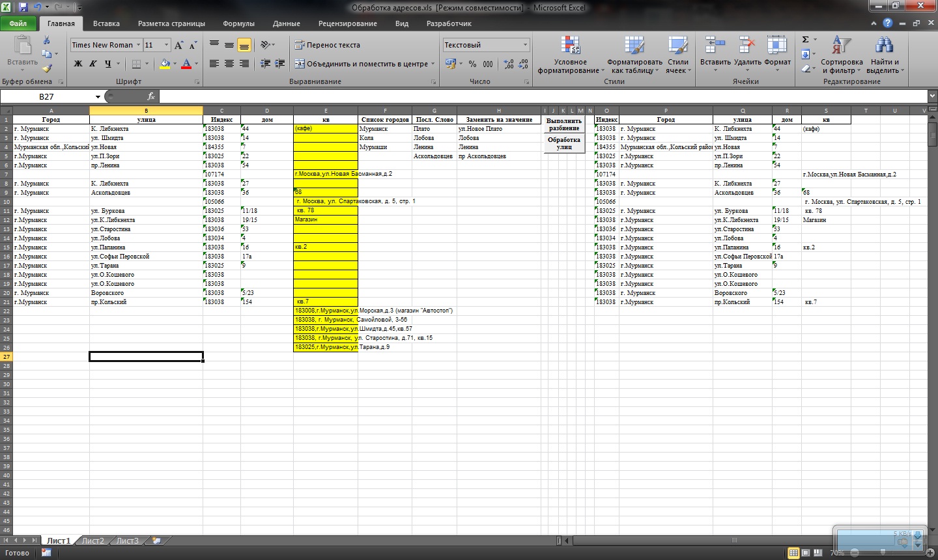Clear cell contents with the eraser icon

pyautogui.click(x=805, y=68)
